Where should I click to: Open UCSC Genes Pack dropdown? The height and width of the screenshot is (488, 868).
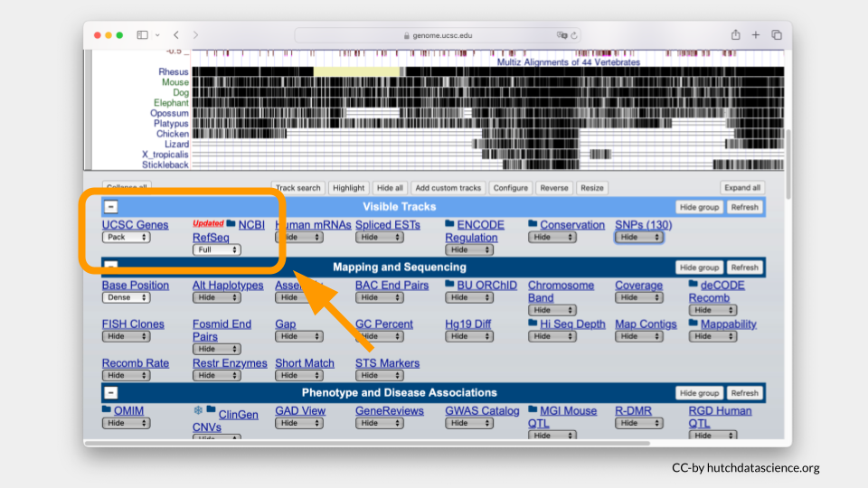(x=127, y=238)
